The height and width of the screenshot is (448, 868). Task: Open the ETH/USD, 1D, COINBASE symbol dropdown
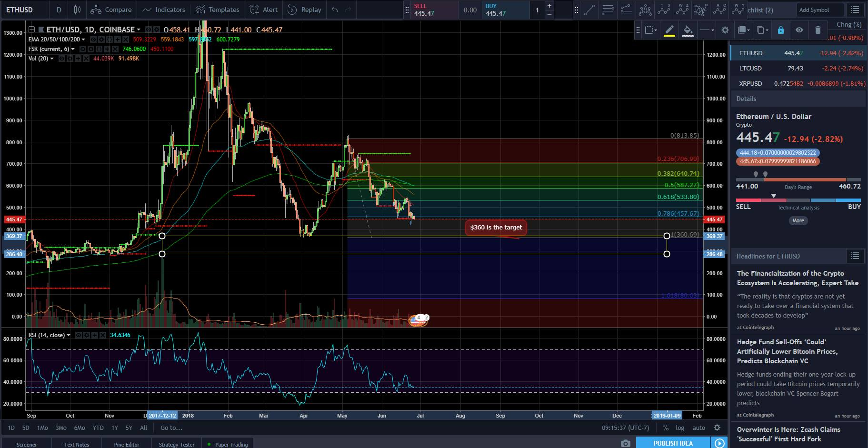coord(138,30)
